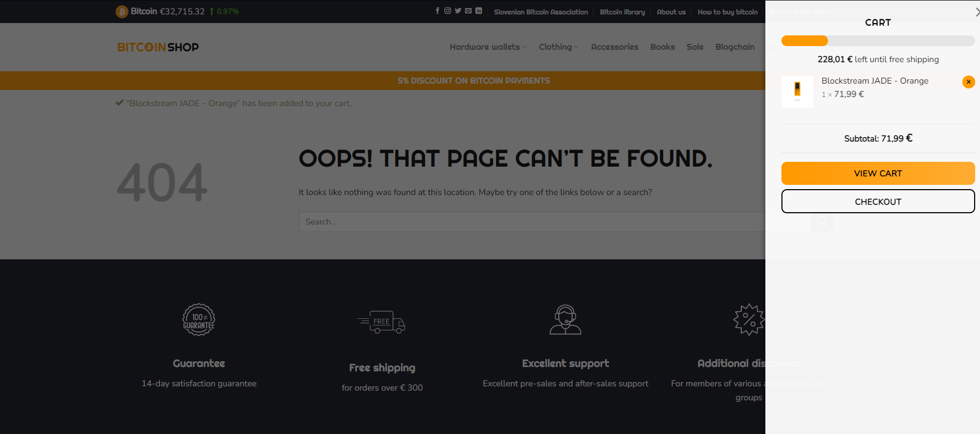Image resolution: width=980 pixels, height=434 pixels.
Task: Open the LinkedIn icon
Action: (x=478, y=11)
